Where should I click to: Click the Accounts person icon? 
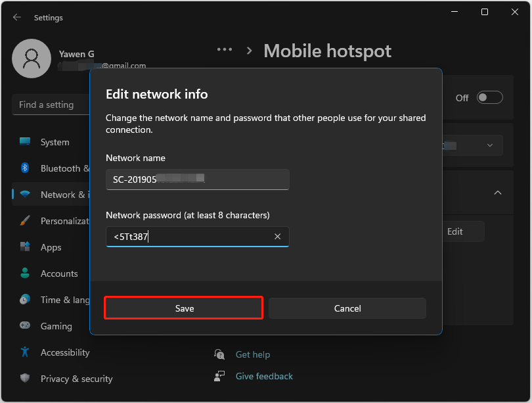25,273
